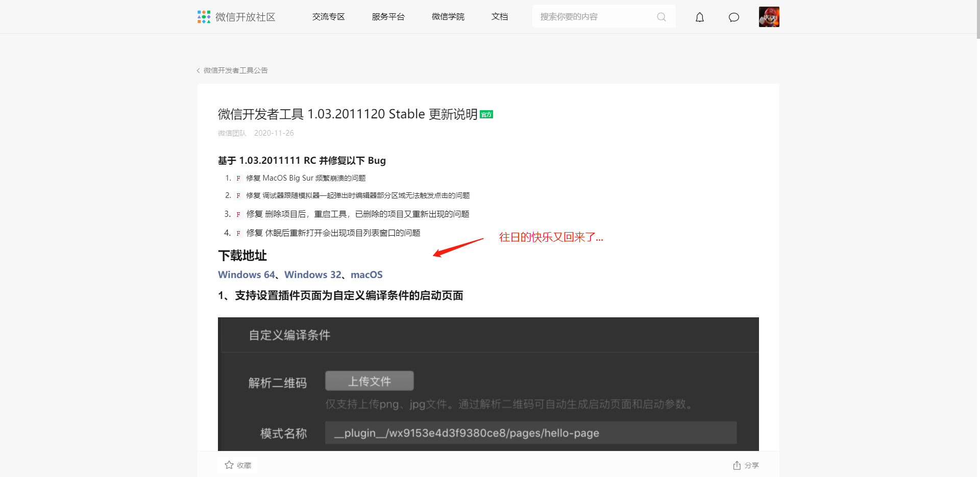980x477 pixels.
Task: Click the WeChat Open Community logo
Action: tap(204, 17)
